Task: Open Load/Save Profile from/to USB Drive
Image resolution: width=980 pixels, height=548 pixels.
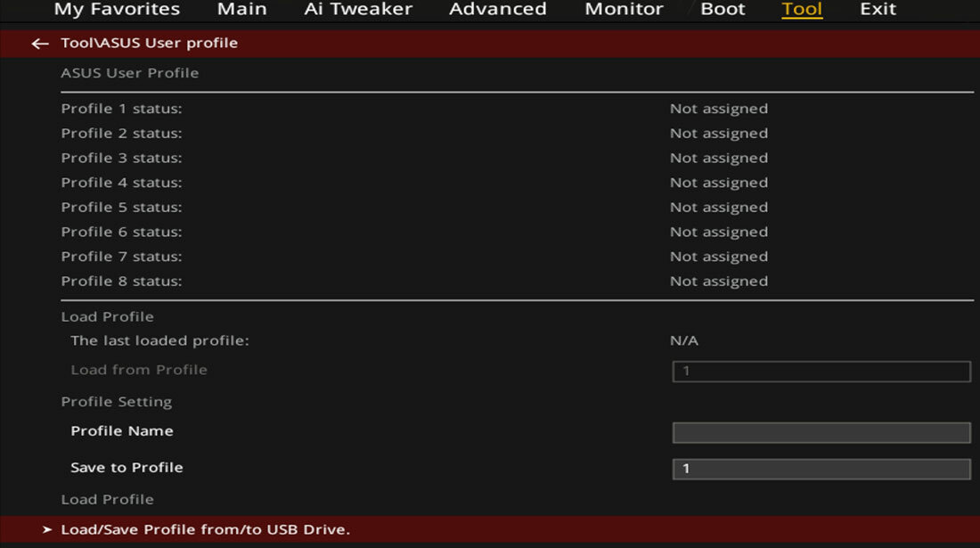Action: [x=490, y=529]
